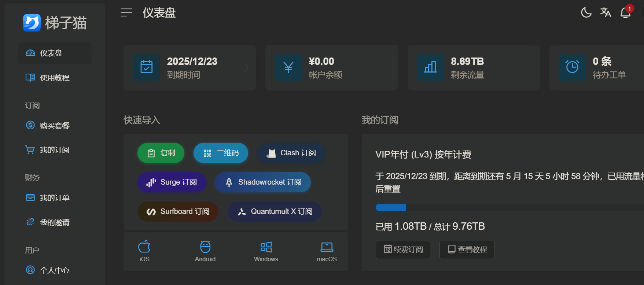Viewport: 644px width, 285px height.
Task: Click the VIP年付 (Lv3) 按年计费 plan title
Action: click(423, 154)
